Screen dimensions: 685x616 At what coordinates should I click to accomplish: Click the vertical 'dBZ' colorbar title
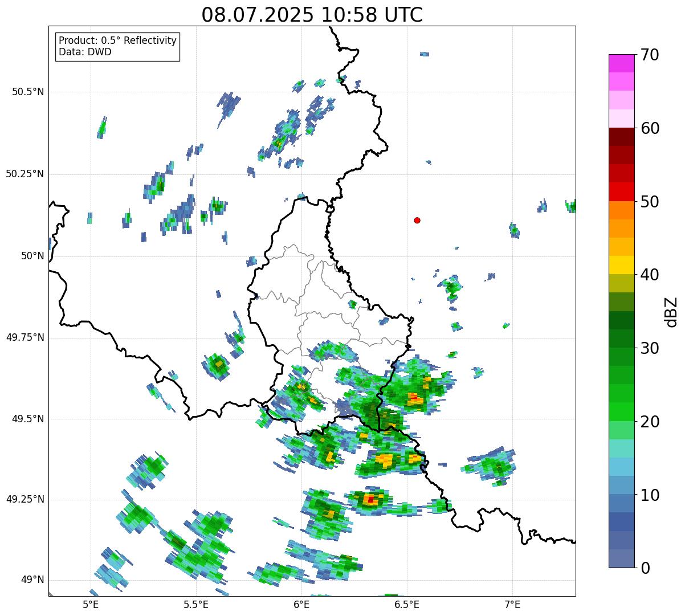671,312
